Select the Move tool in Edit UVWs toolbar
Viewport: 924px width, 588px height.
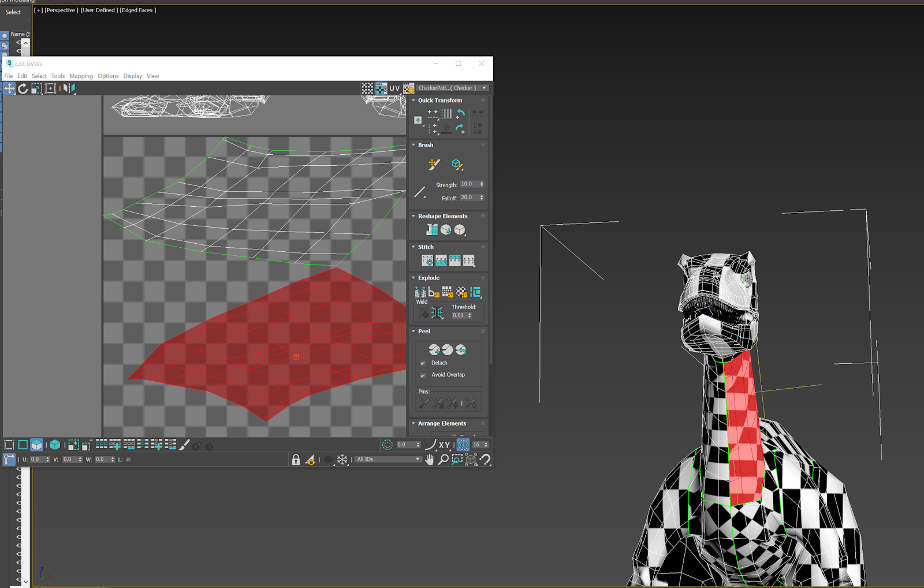pyautogui.click(x=9, y=88)
